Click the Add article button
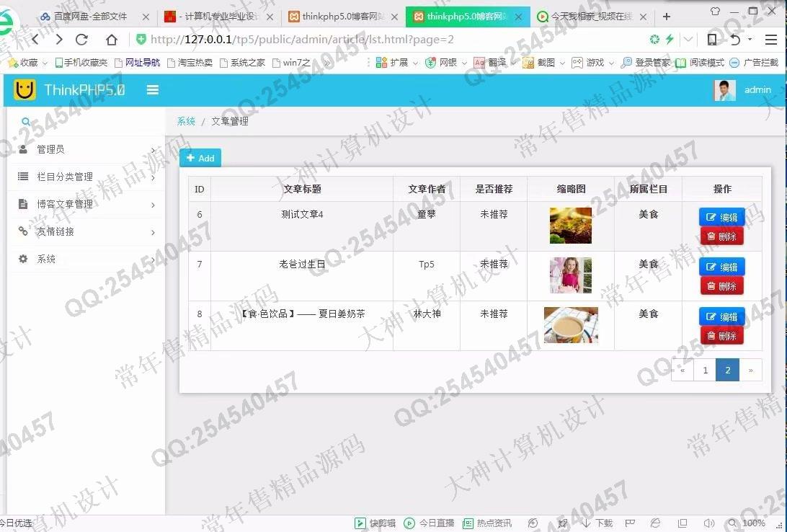The width and height of the screenshot is (787, 532). [200, 158]
